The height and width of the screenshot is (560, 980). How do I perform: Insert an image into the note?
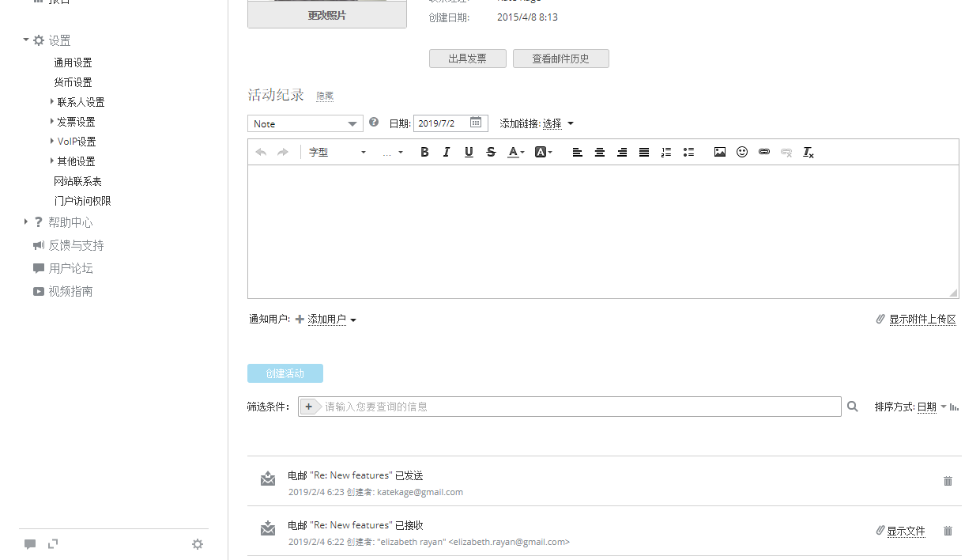click(719, 152)
